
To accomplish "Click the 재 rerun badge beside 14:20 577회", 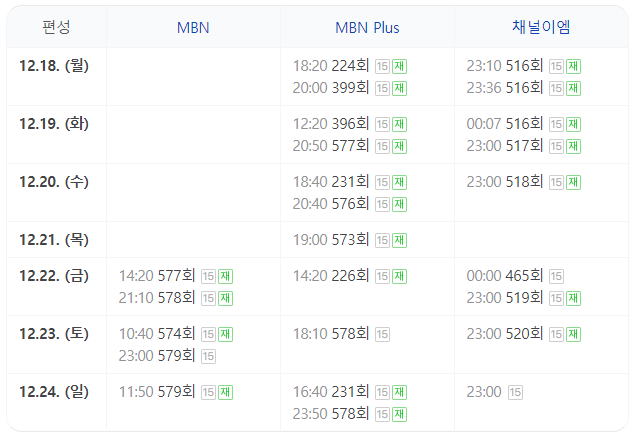I will pyautogui.click(x=226, y=277).
